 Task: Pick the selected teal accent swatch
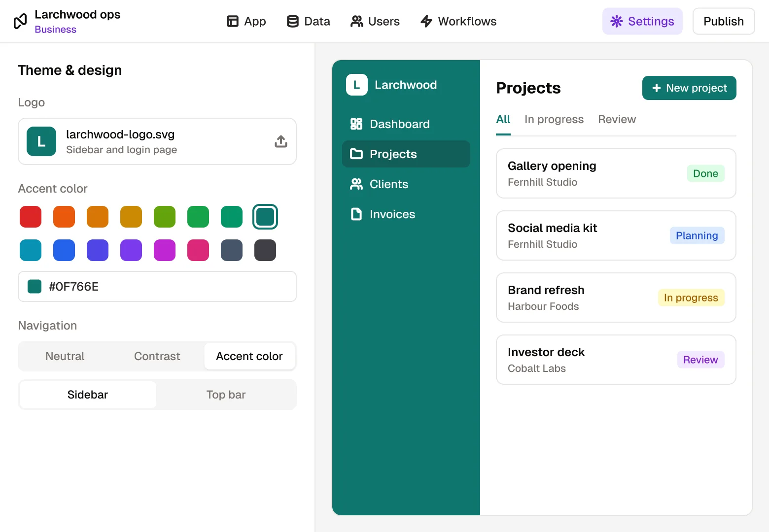point(265,217)
